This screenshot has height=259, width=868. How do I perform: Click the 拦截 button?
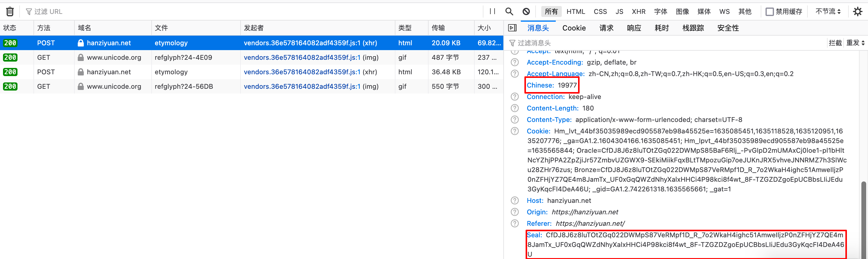pyautogui.click(x=835, y=43)
